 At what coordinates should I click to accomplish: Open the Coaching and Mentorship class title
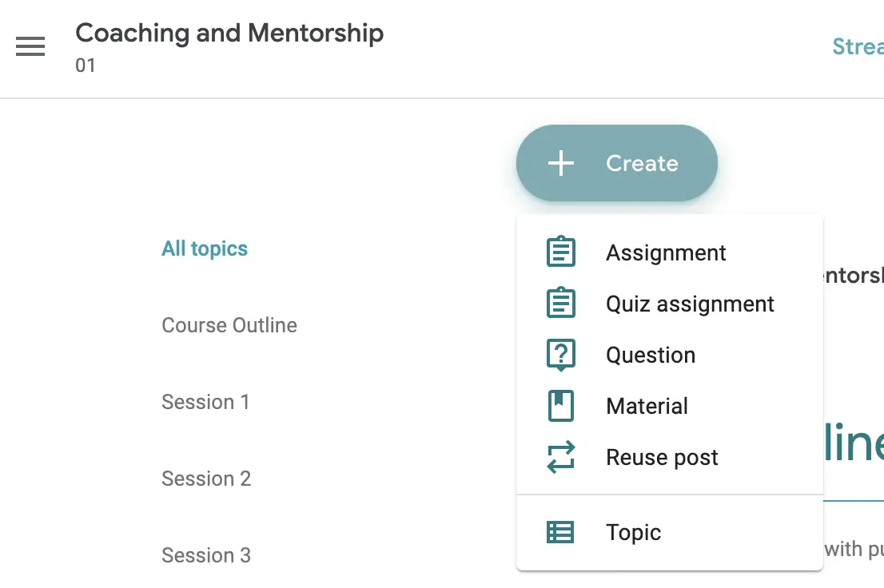pos(229,34)
